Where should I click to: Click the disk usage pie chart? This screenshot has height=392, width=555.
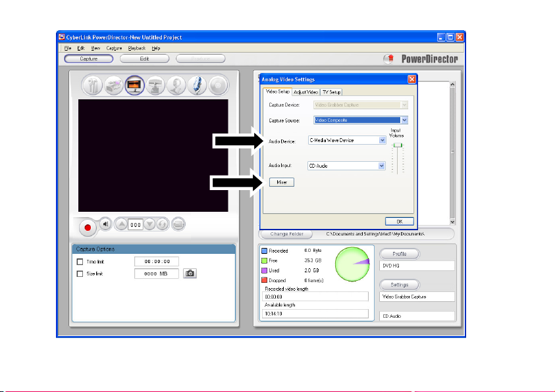[x=352, y=264]
